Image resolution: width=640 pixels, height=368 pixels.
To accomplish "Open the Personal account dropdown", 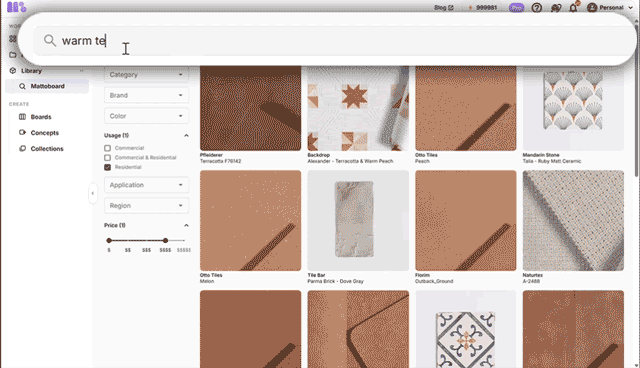I will [609, 7].
